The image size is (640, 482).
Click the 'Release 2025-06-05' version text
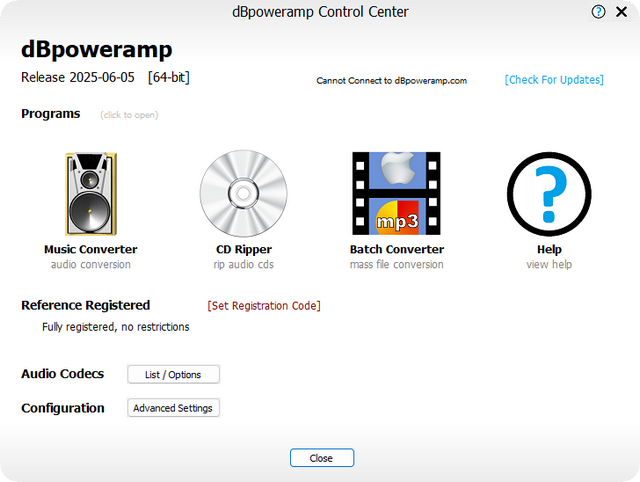78,77
